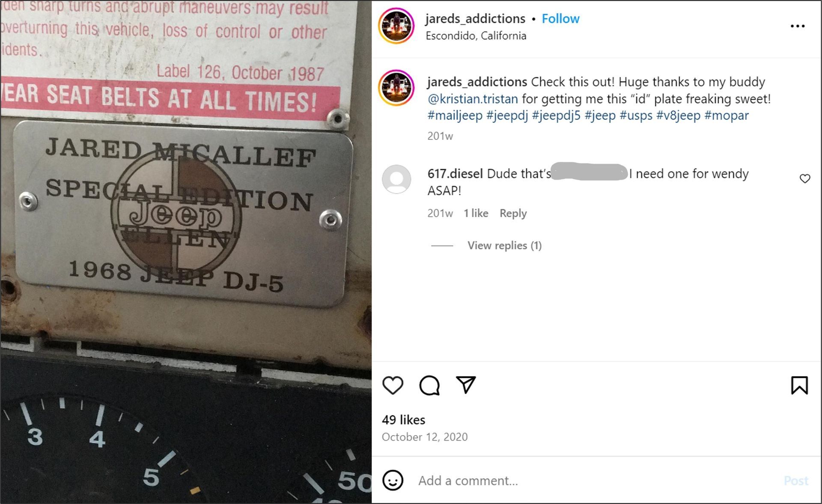View the list of 49 likes

click(x=403, y=420)
